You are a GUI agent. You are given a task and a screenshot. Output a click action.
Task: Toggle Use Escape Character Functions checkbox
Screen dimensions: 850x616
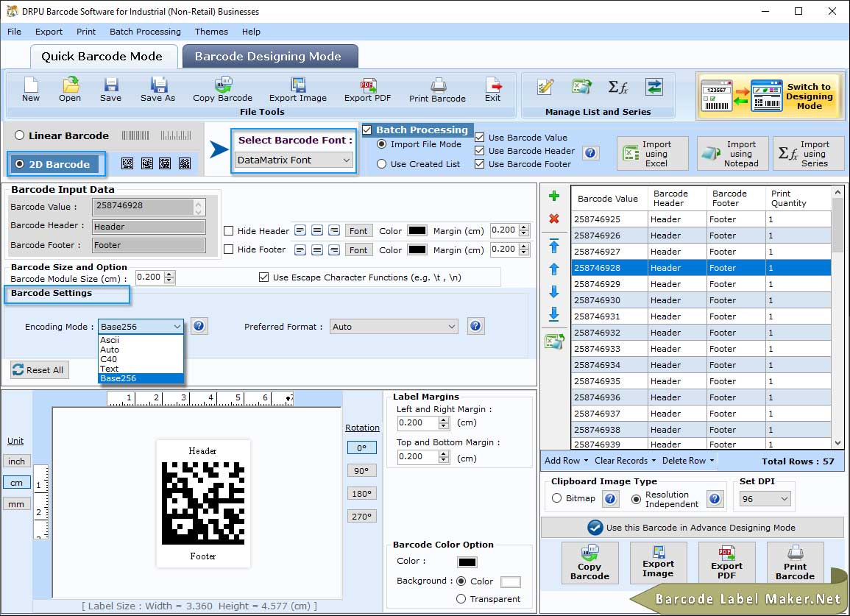click(264, 277)
